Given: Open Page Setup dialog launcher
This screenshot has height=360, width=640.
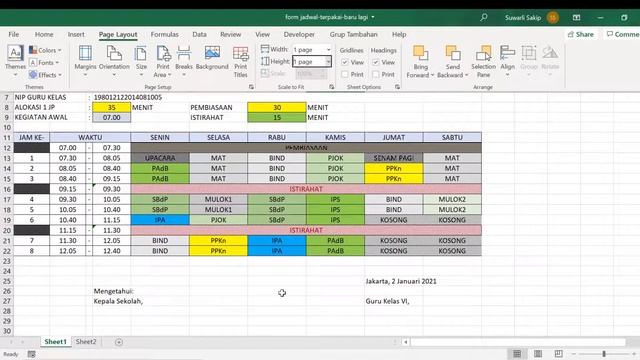Looking at the screenshot, I should point(251,87).
